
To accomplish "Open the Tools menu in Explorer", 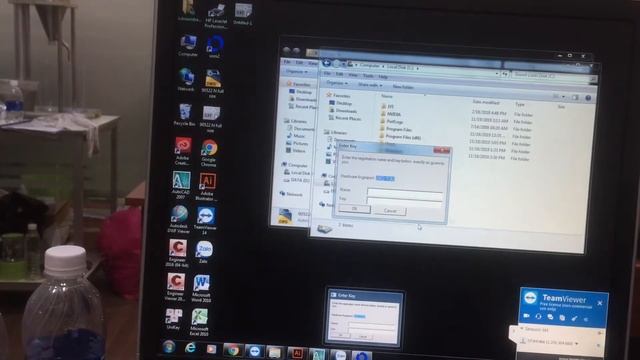I will [368, 76].
